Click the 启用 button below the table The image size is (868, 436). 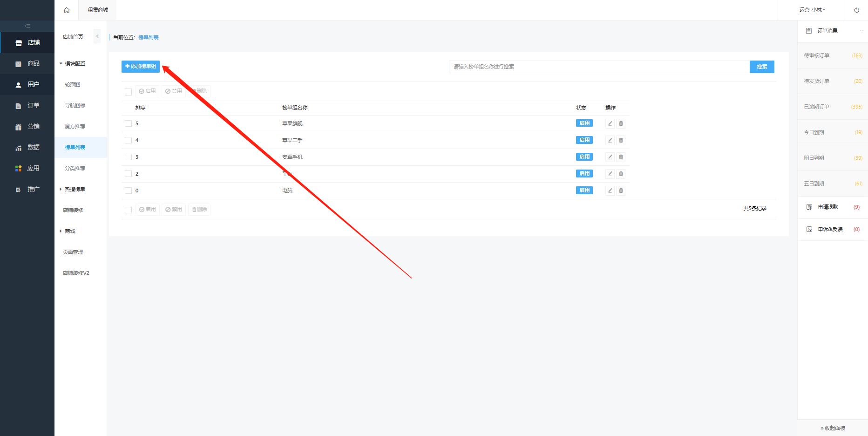(x=148, y=210)
